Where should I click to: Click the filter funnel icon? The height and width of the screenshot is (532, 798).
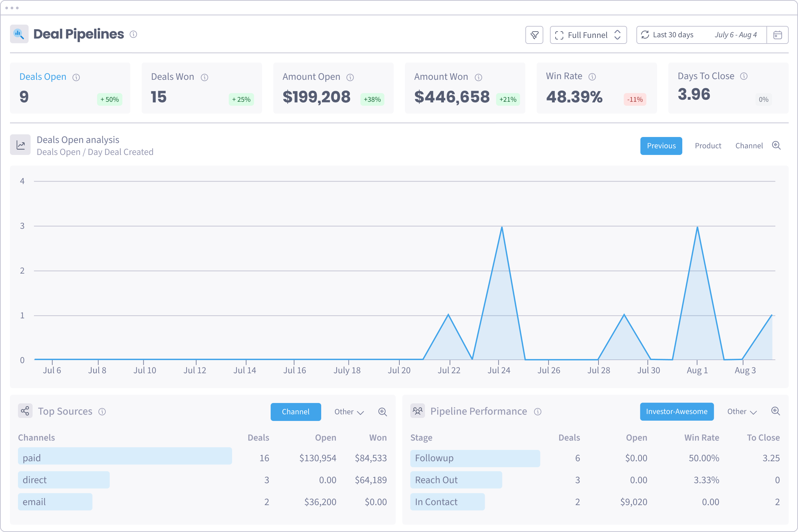click(x=534, y=35)
